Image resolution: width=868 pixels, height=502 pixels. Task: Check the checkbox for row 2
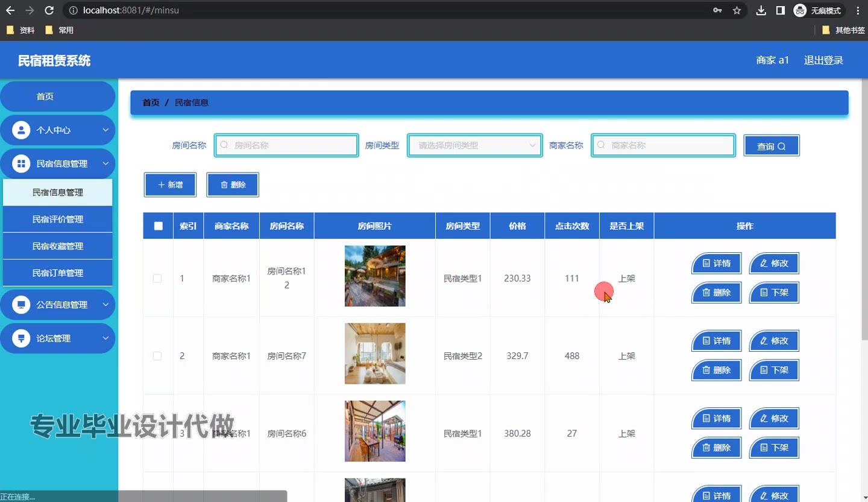[157, 356]
